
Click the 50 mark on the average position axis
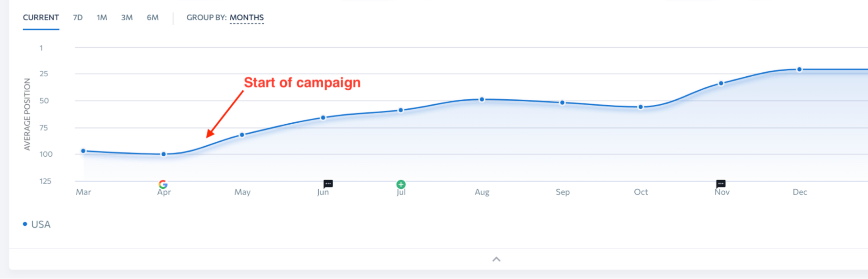pyautogui.click(x=45, y=101)
